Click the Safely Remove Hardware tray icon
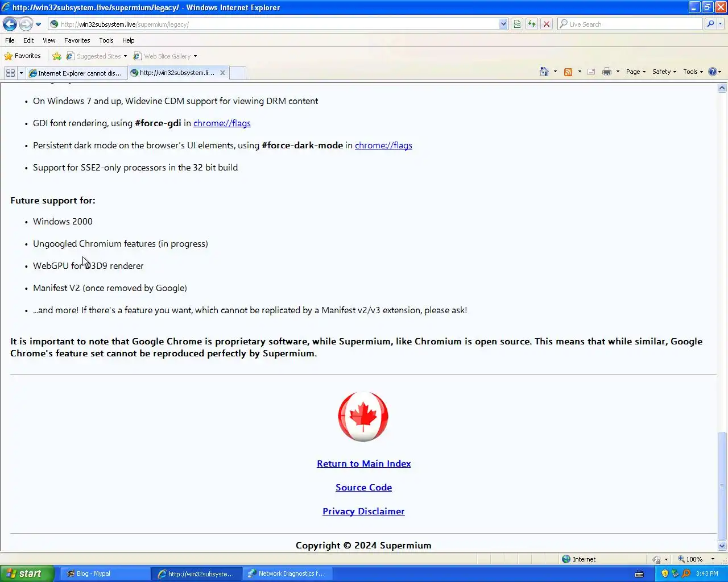 (675, 573)
